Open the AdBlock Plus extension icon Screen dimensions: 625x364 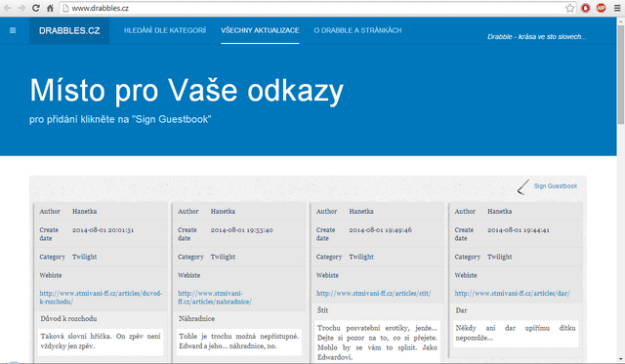[x=602, y=8]
